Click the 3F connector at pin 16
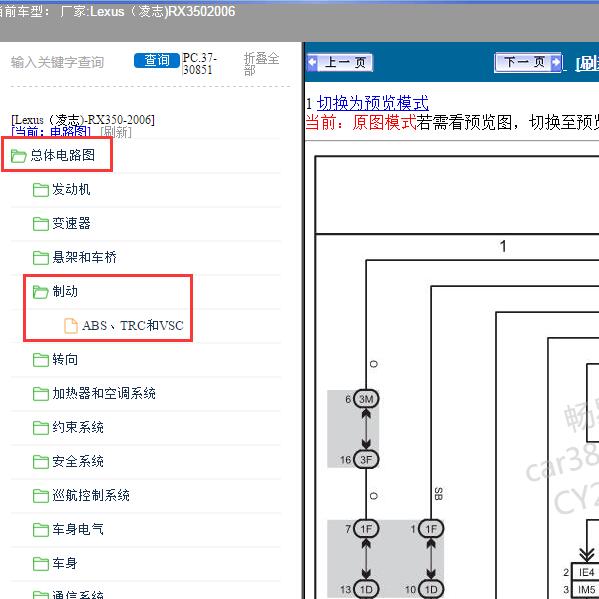Viewport: 599px width, 599px height. click(366, 460)
